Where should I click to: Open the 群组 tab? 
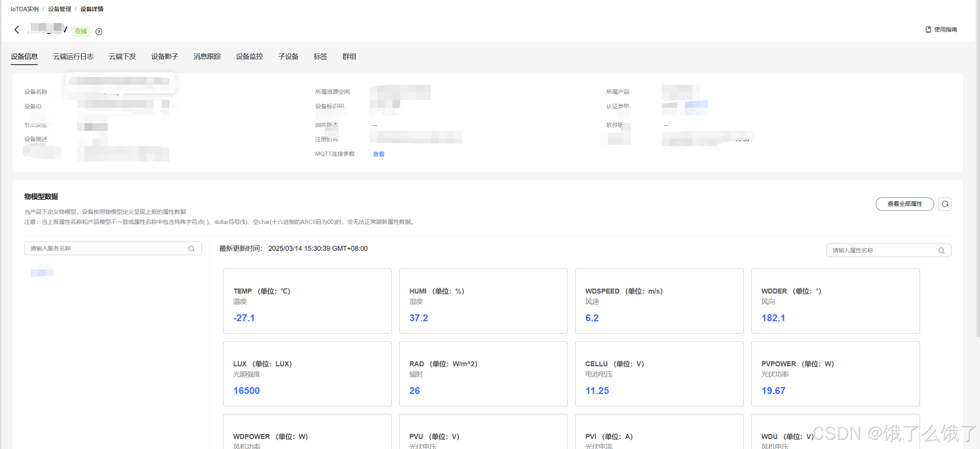pos(349,57)
